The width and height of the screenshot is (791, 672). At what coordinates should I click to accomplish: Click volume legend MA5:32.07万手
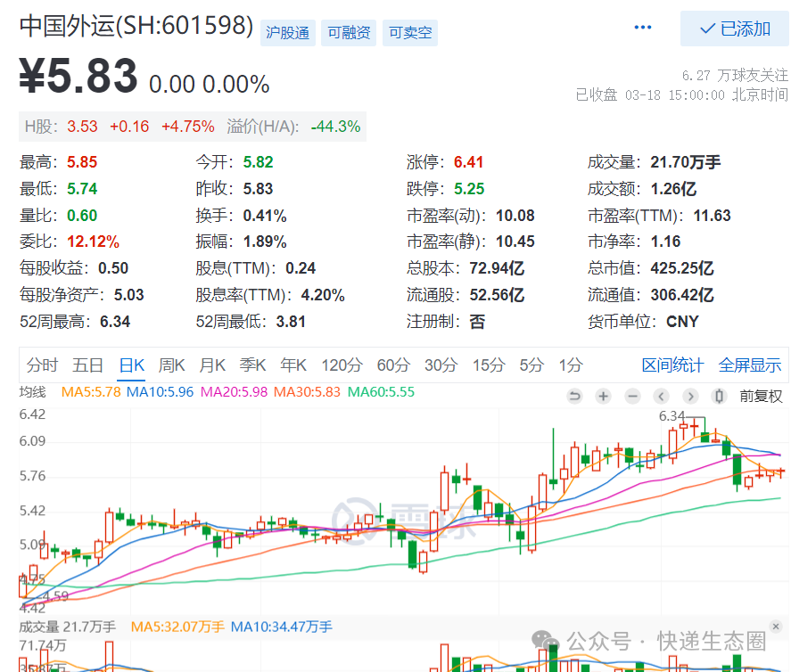pyautogui.click(x=177, y=627)
